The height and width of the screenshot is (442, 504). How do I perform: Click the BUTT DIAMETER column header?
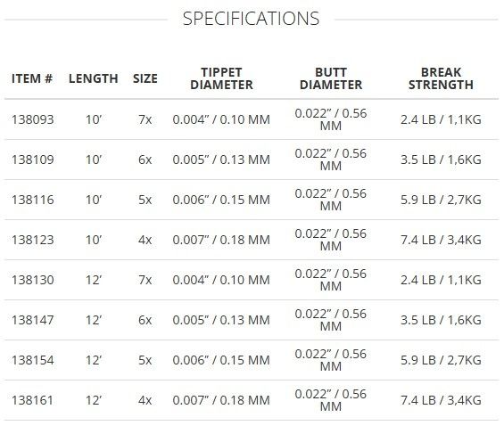click(x=331, y=78)
